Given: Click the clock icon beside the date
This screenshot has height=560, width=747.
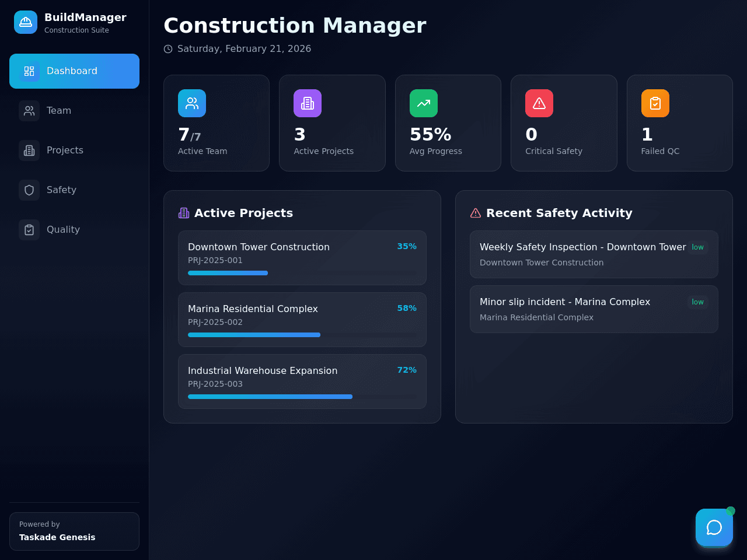Looking at the screenshot, I should (168, 49).
